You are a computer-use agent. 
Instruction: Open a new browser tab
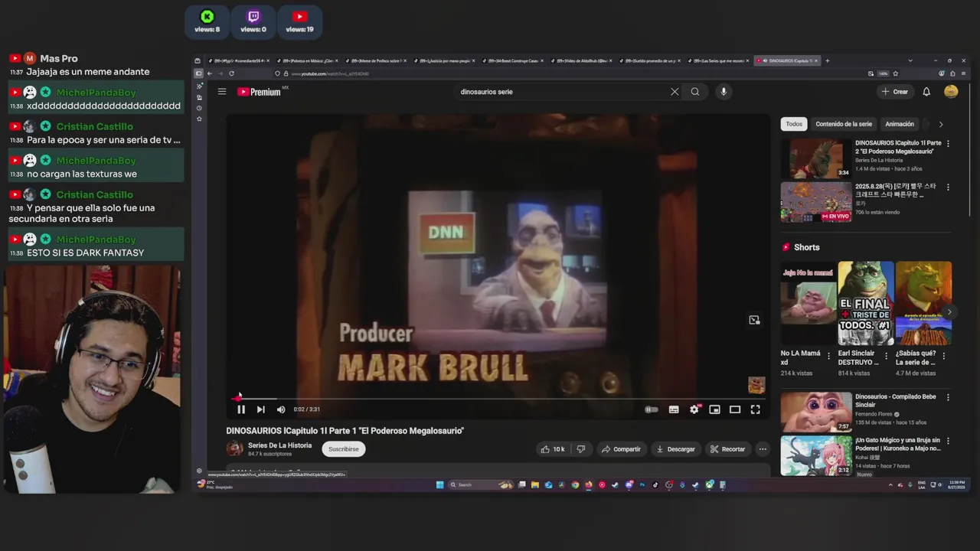pos(827,60)
